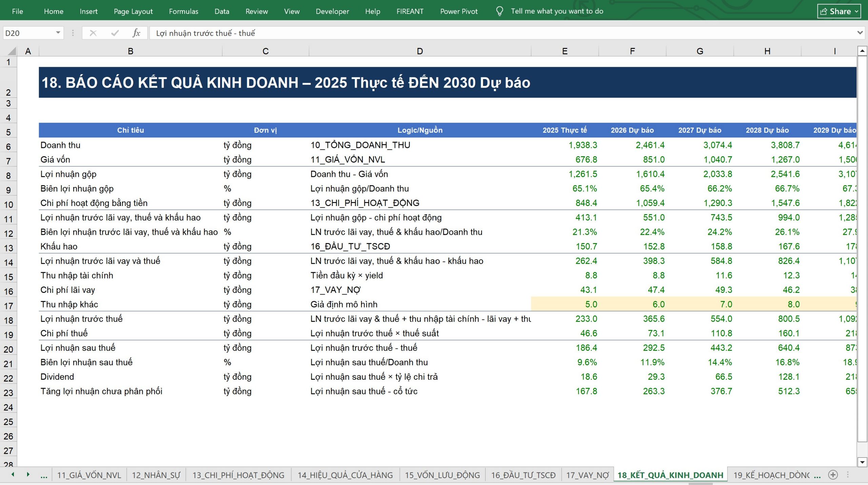Click next sheet navigation arrow
Viewport: 868px width, 485px height.
pos(28,474)
